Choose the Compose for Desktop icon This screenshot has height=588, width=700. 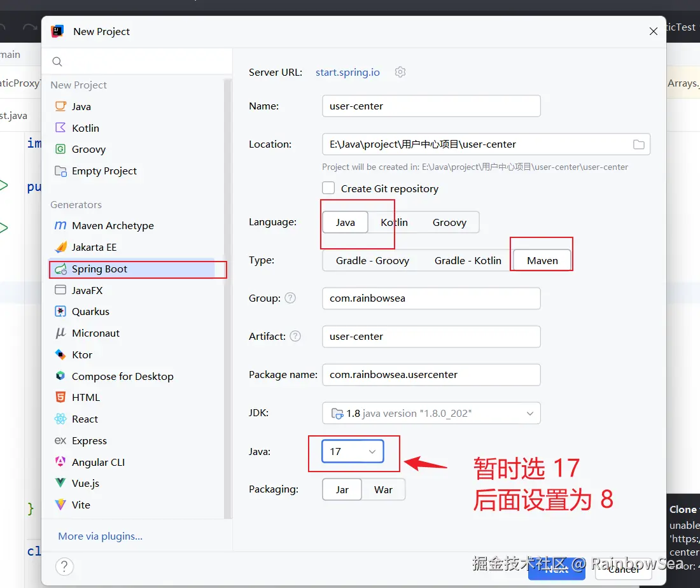[x=60, y=376]
